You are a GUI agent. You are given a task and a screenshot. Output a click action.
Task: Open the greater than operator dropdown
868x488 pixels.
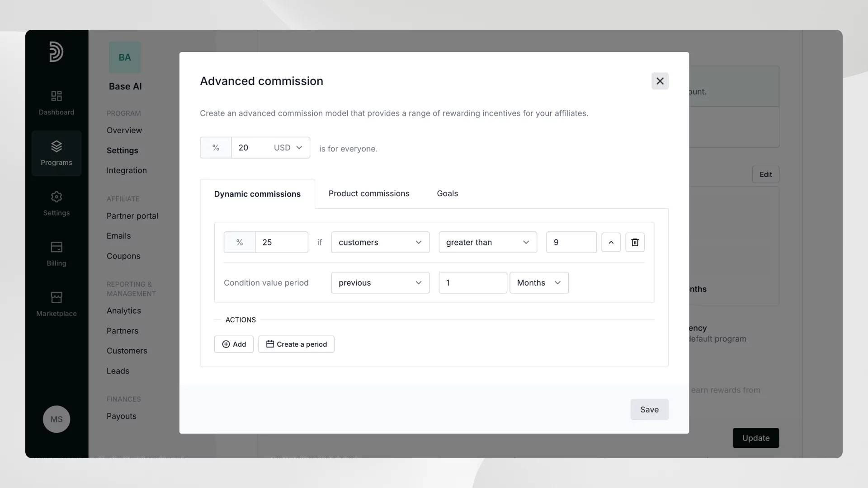(487, 243)
